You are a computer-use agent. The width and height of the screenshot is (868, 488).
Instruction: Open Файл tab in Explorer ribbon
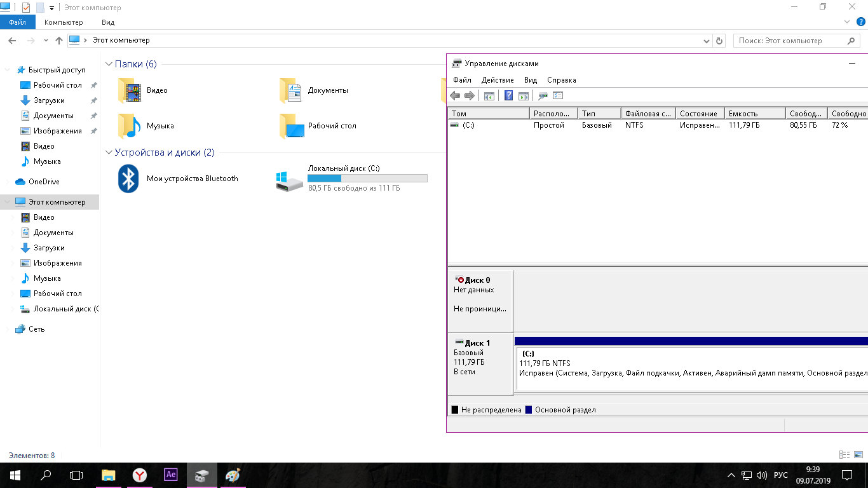tap(17, 22)
